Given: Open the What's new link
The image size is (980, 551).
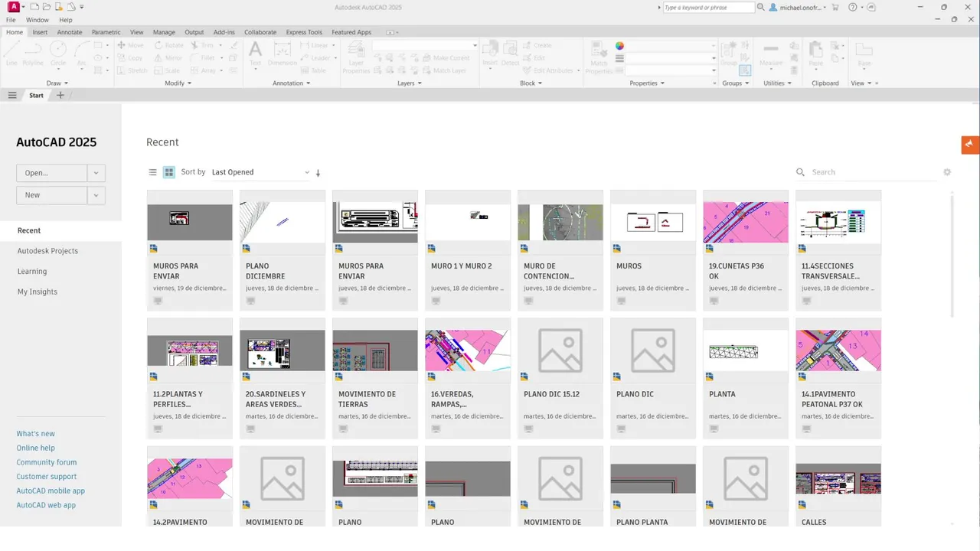Looking at the screenshot, I should [36, 434].
